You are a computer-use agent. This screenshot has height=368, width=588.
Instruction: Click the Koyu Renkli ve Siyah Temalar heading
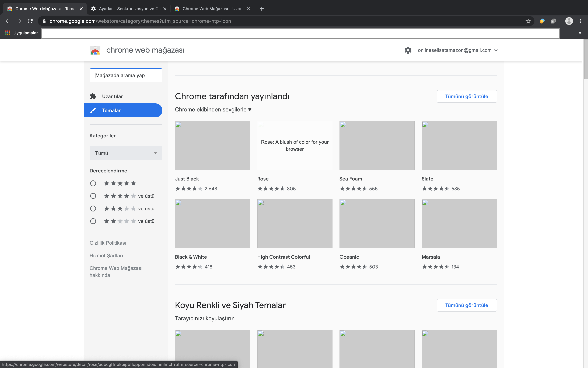[x=230, y=305]
